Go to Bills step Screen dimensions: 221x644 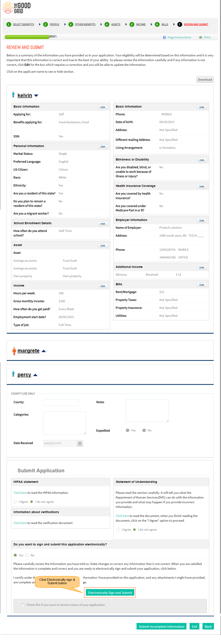click(x=165, y=24)
